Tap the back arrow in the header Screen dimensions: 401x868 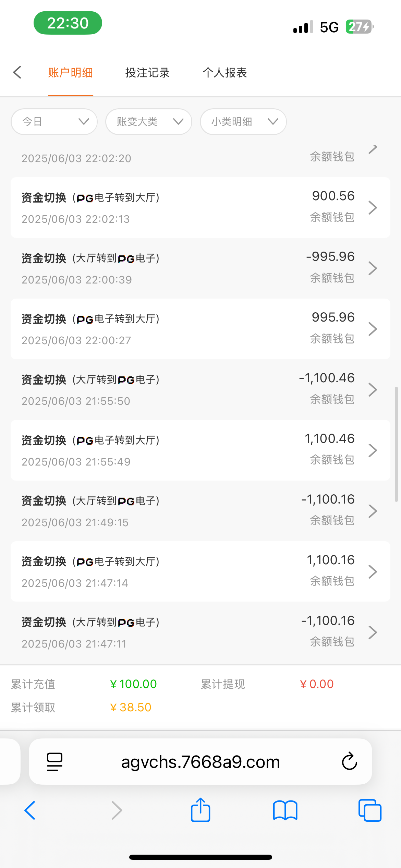17,72
